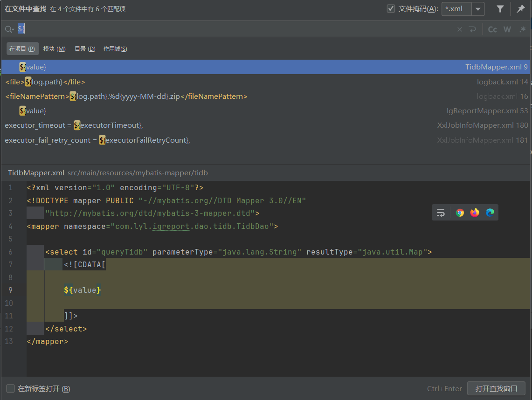Toggle whole words (W) option

tap(507, 29)
